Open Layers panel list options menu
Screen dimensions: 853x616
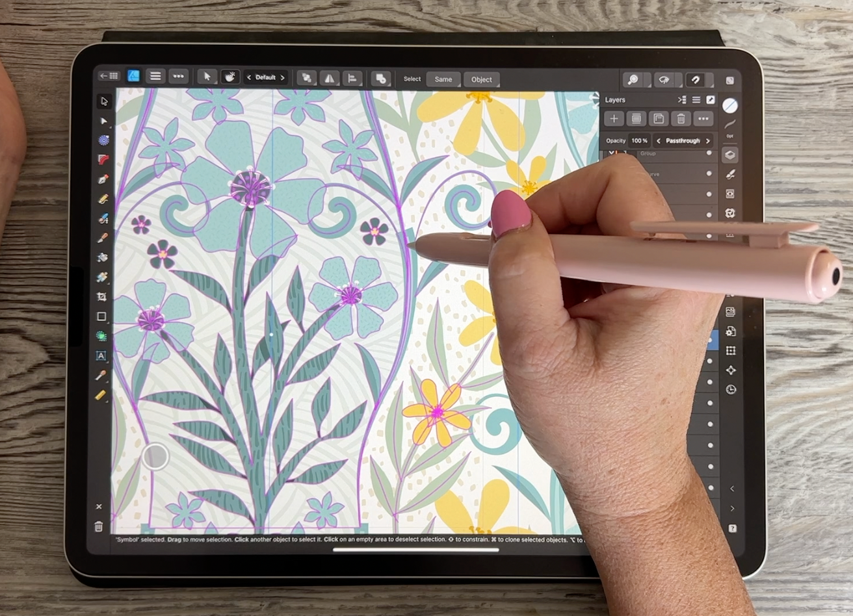(x=696, y=100)
